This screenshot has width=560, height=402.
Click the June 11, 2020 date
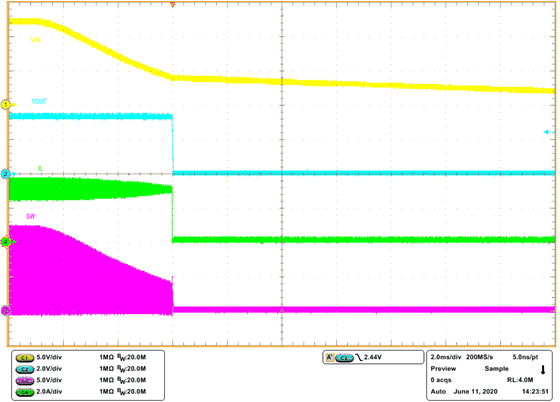tap(475, 391)
